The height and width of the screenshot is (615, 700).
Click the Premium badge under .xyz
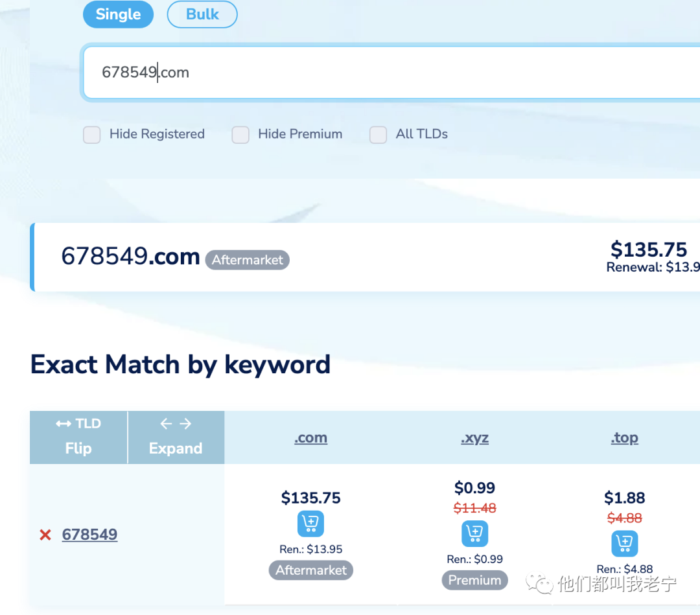[474, 580]
